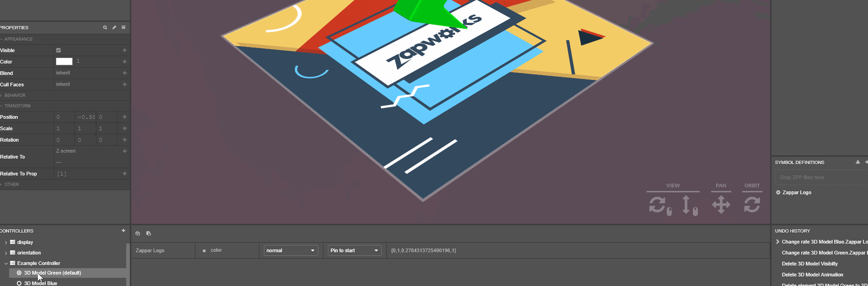Click the plus icon on the Color row
Viewport: 868px width, 286px height.
pyautogui.click(x=124, y=62)
